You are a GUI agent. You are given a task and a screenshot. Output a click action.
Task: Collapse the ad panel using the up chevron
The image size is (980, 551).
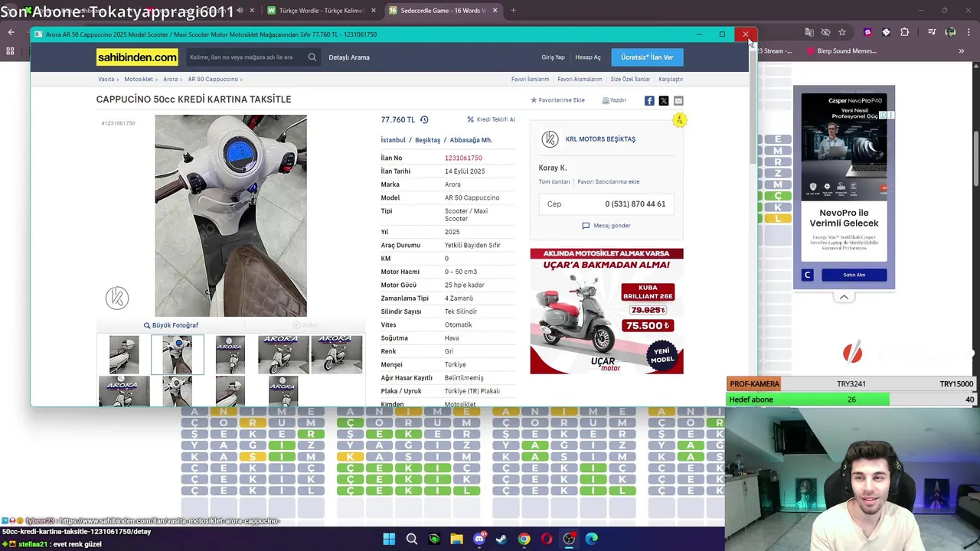click(844, 297)
